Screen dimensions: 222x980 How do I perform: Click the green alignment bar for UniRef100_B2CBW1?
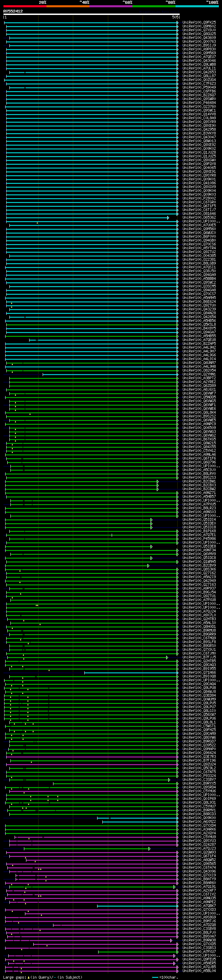(82, 481)
